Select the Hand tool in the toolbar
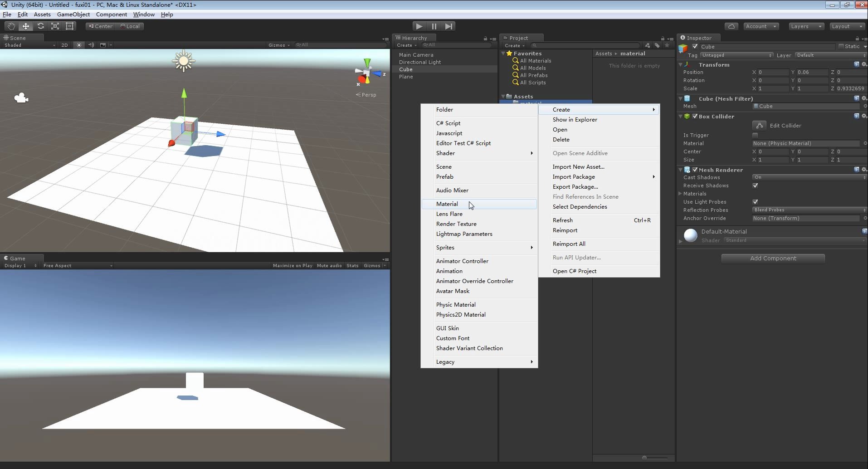Image resolution: width=868 pixels, height=469 pixels. click(10, 26)
